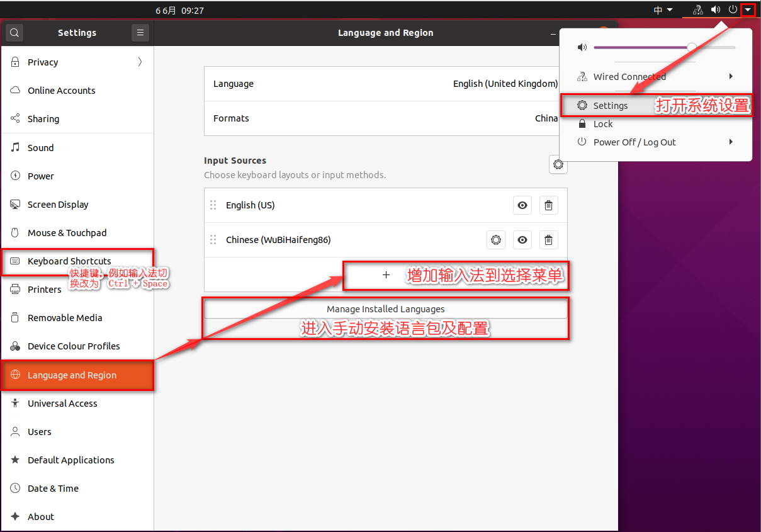Open Input Sources options gear

point(558,165)
